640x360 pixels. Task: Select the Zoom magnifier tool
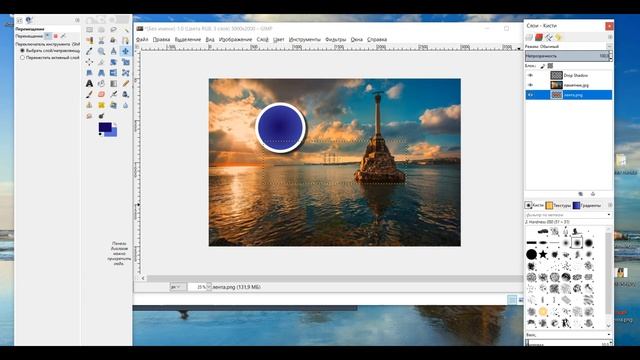pyautogui.click(x=101, y=51)
